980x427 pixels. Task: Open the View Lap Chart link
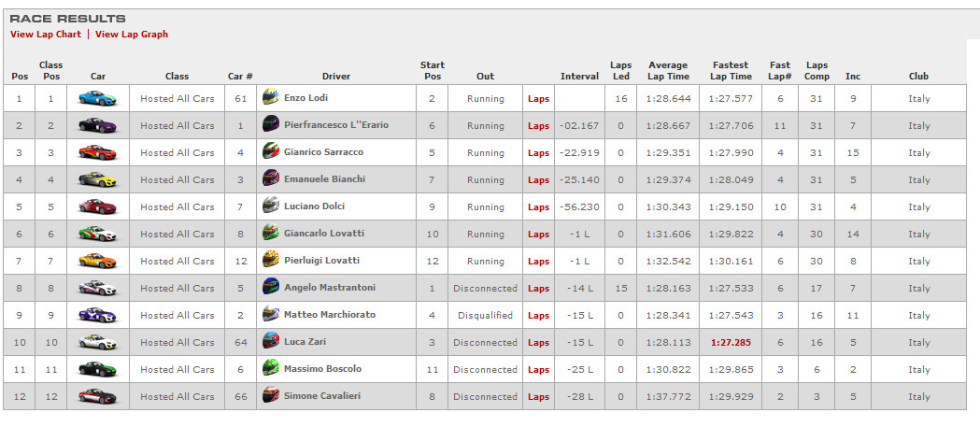[x=46, y=35]
